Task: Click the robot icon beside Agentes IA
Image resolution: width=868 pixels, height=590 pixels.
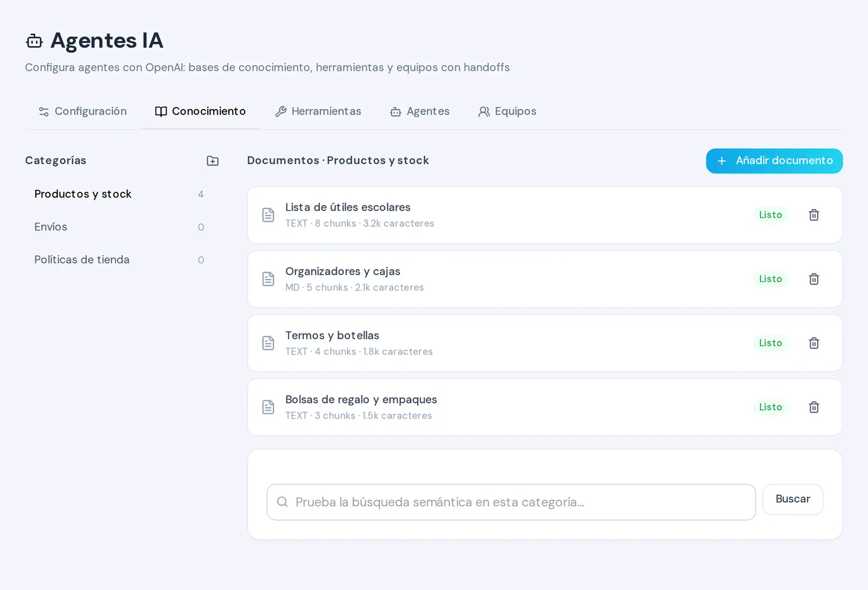Action: 34,41
